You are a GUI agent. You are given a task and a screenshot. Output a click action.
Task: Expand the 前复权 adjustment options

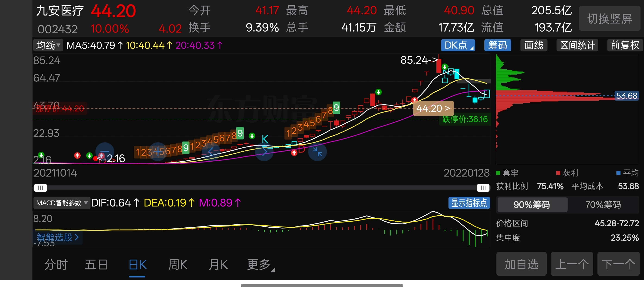pos(625,45)
